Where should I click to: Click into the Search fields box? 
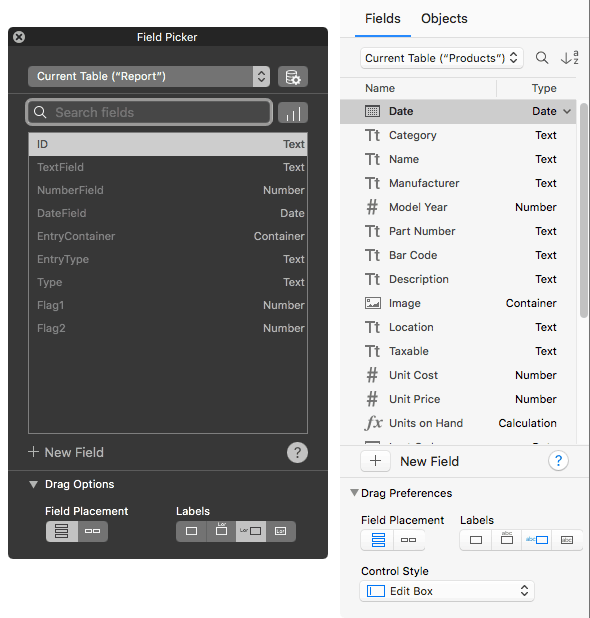[149, 113]
